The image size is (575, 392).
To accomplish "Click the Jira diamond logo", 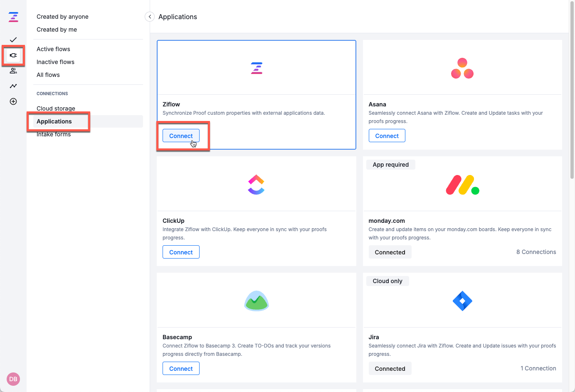I will [462, 300].
